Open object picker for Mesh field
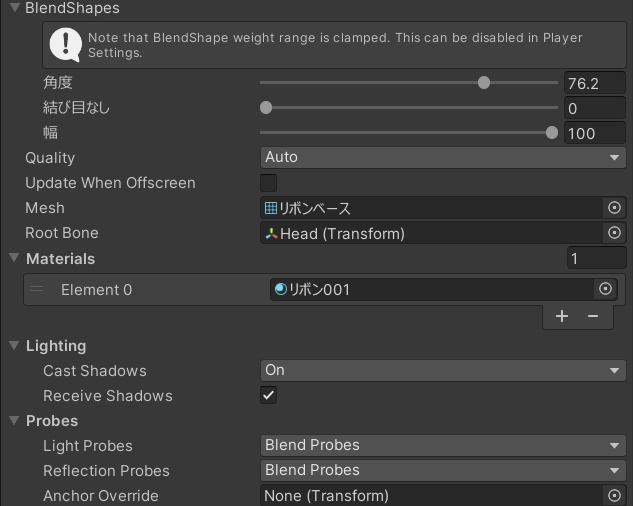This screenshot has height=506, width=633. tap(614, 208)
